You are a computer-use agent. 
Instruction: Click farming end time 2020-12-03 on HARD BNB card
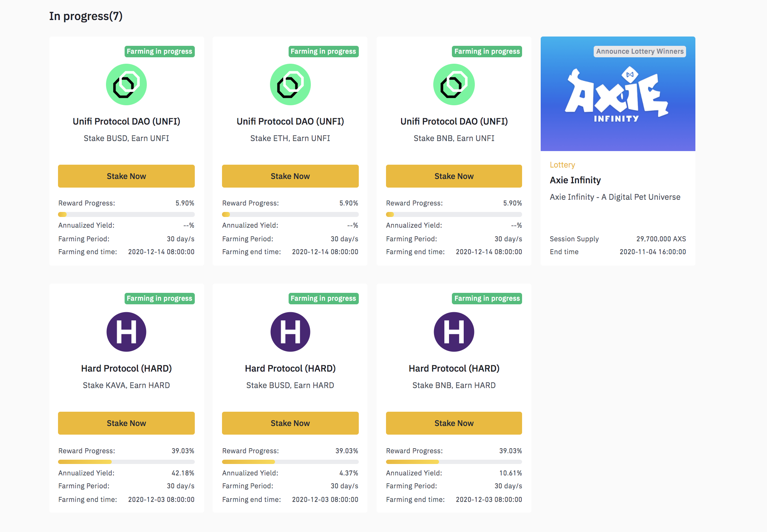tap(489, 499)
